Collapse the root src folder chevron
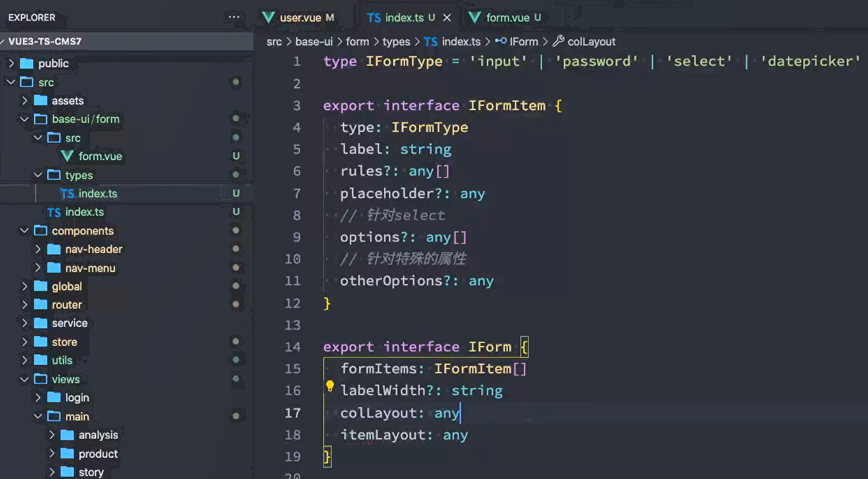Viewport: 868px width, 479px height. [11, 82]
